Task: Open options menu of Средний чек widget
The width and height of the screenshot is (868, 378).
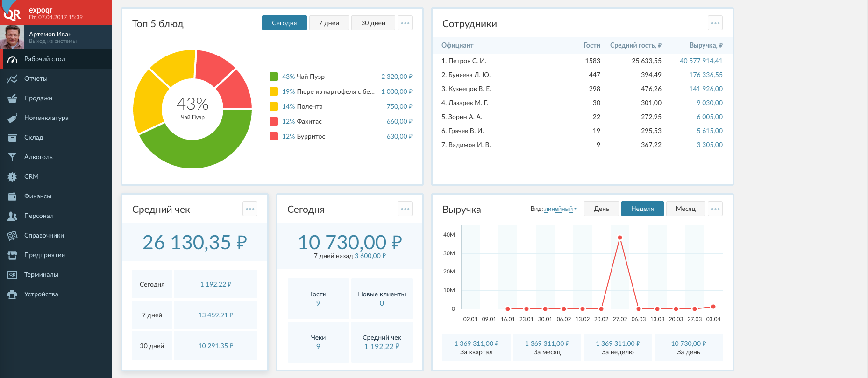Action: [250, 209]
